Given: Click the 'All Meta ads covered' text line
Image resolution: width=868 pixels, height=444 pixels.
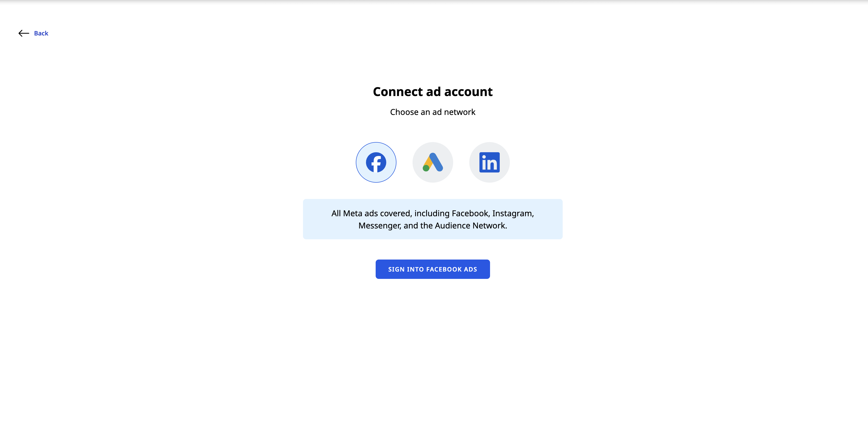Looking at the screenshot, I should pos(433,213).
